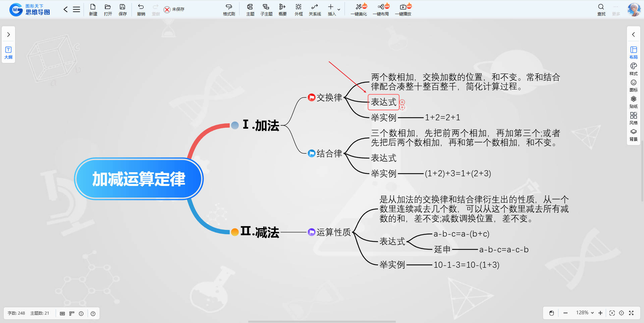Expand the left 大纲 panel with chevron
The width and height of the screenshot is (644, 323).
point(8,35)
